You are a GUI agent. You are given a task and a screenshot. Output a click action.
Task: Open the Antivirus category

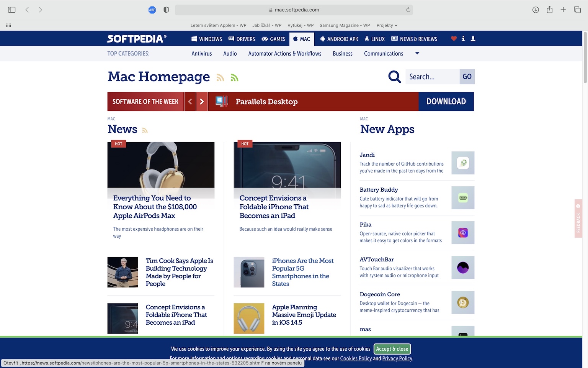202,54
